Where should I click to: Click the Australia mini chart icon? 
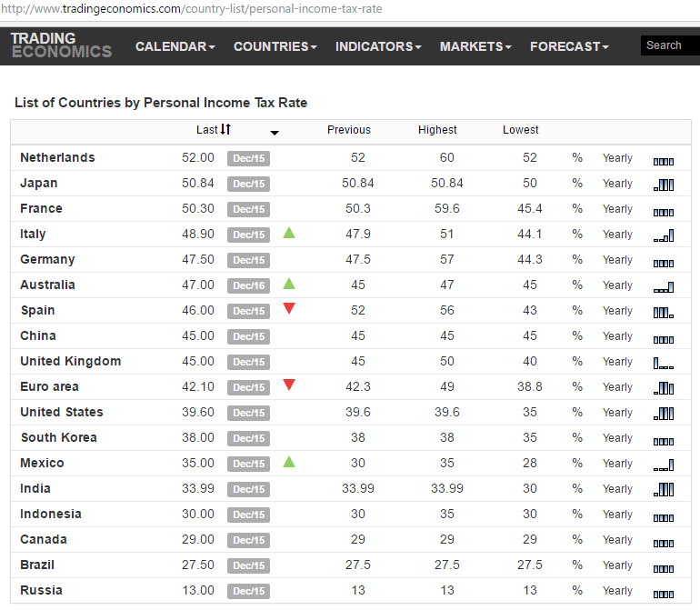pyautogui.click(x=663, y=286)
